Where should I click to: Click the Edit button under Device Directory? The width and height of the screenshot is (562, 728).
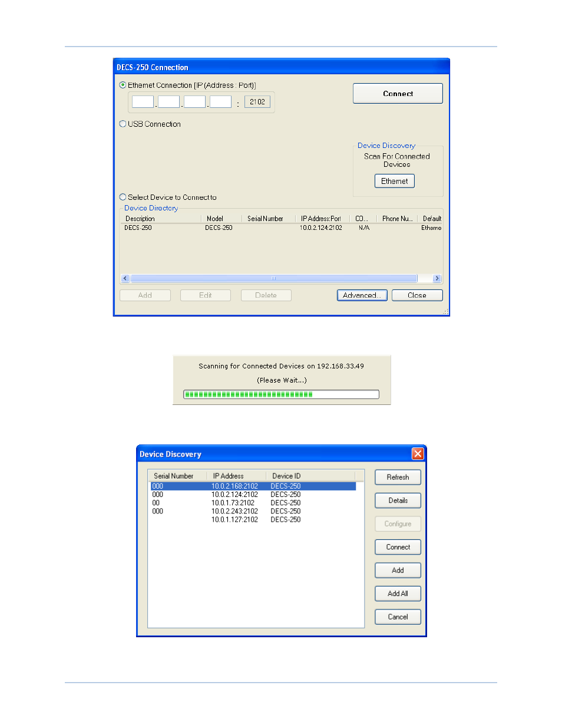(x=206, y=295)
